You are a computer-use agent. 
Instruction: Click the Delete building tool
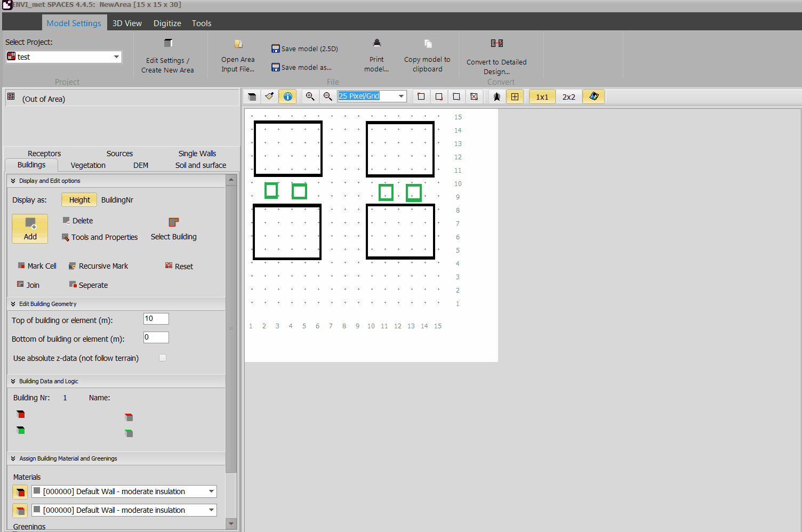(x=78, y=221)
